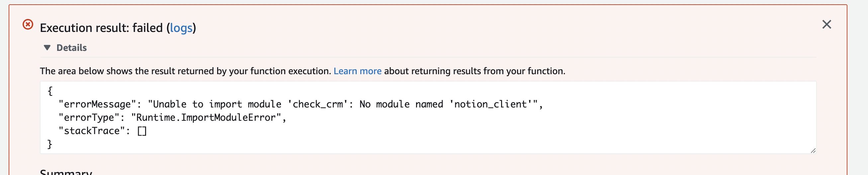The width and height of the screenshot is (868, 175).
Task: Collapse the Details disclosure triangle
Action: click(47, 48)
